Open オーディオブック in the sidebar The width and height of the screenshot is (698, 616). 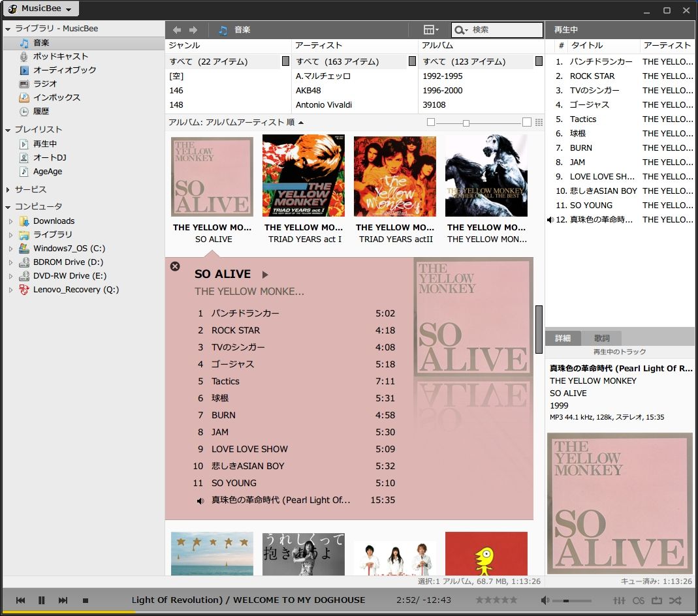coord(65,70)
